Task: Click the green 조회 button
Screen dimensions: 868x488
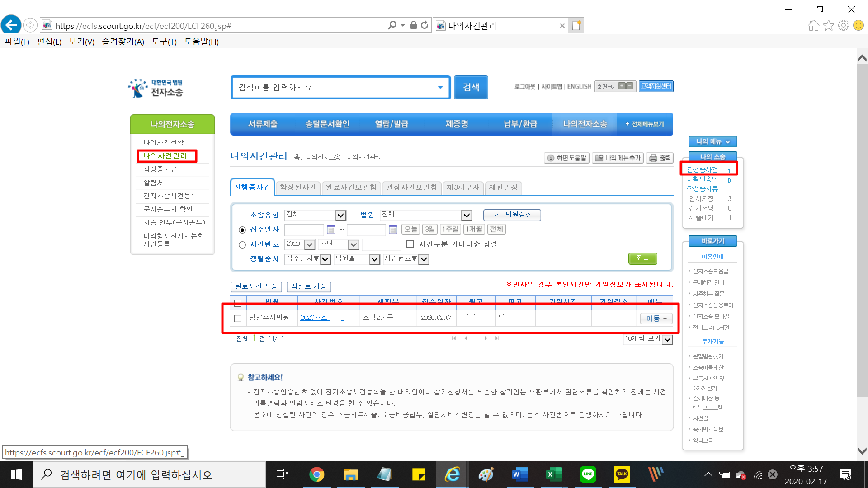Action: click(642, 258)
